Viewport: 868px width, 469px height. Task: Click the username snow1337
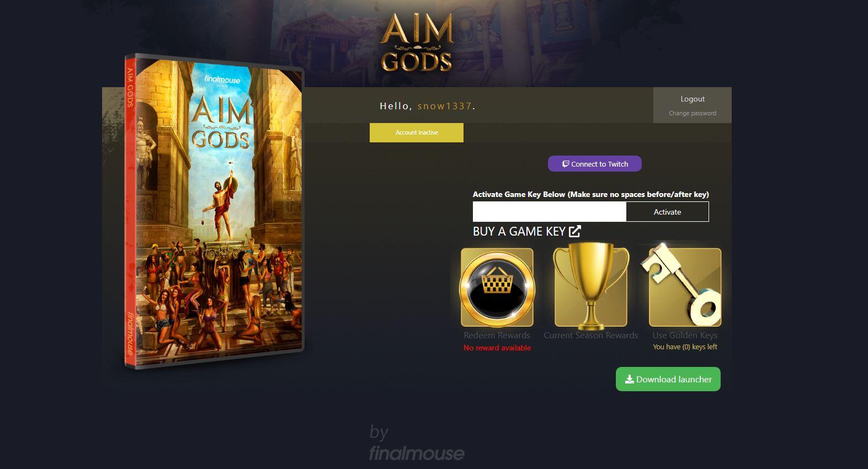click(445, 106)
